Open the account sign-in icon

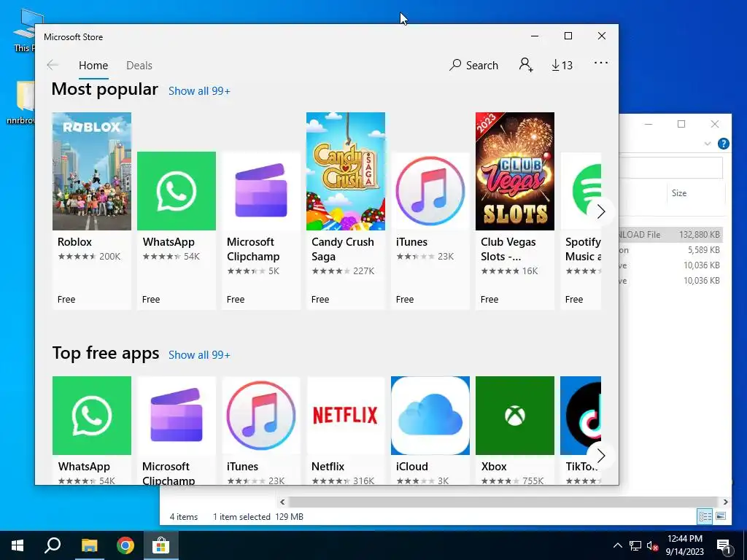[x=525, y=65]
